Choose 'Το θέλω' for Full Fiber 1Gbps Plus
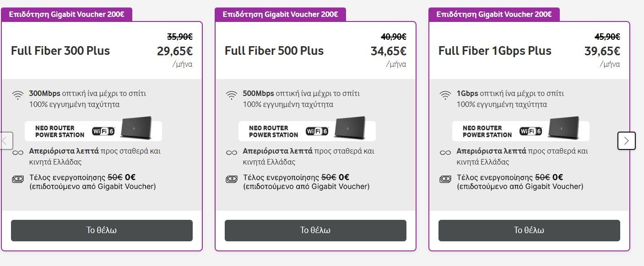 tap(529, 230)
